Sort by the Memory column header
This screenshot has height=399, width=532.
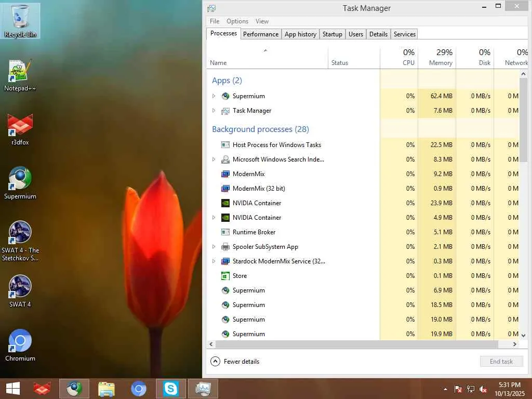click(x=437, y=58)
